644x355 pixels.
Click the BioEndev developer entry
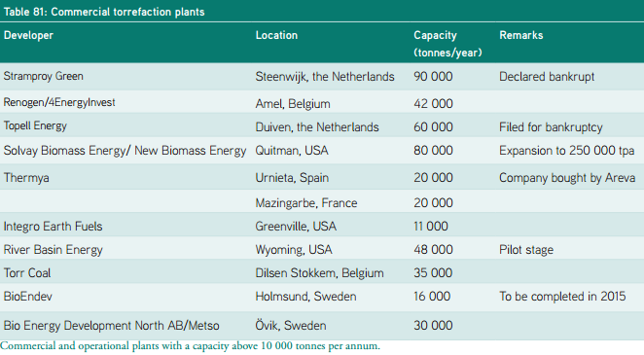point(28,297)
